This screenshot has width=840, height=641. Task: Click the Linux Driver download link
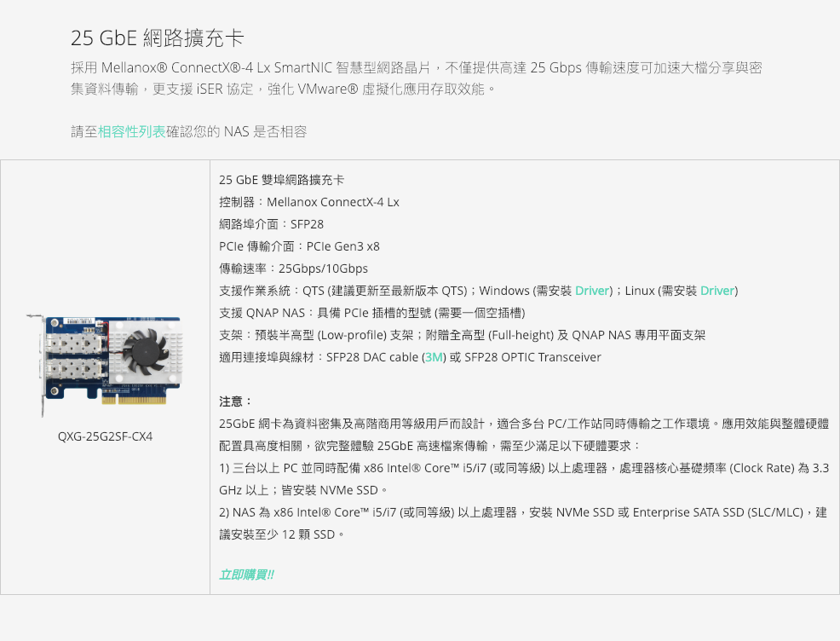click(717, 291)
